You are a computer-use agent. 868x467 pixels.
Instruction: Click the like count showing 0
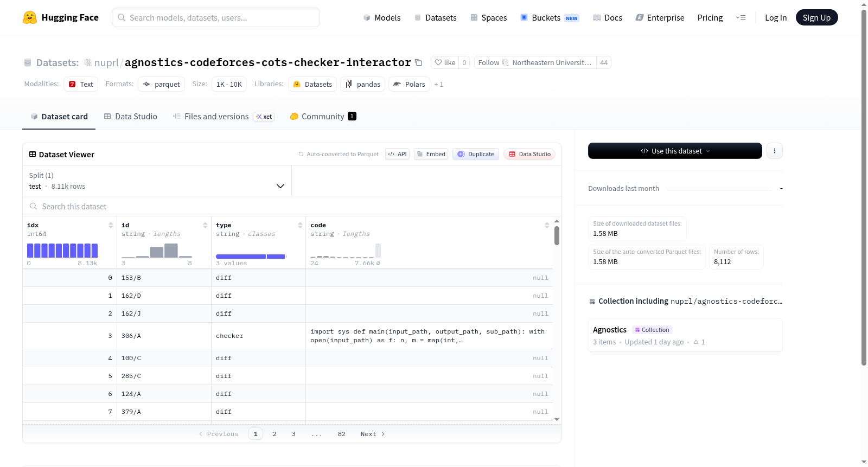click(464, 62)
